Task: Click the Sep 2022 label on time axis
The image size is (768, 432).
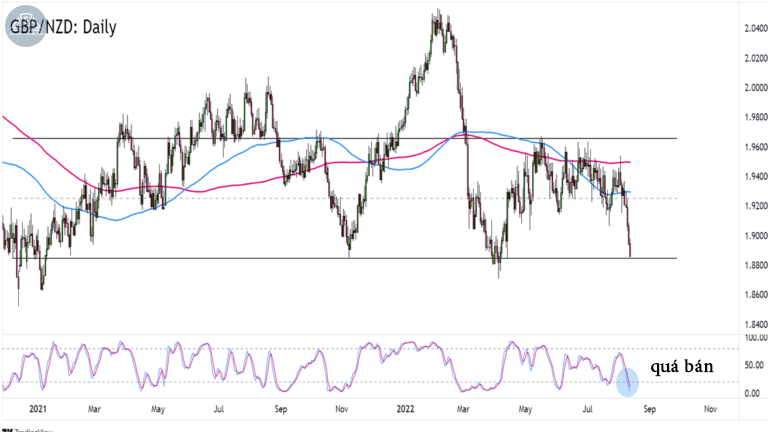Action: coord(649,409)
